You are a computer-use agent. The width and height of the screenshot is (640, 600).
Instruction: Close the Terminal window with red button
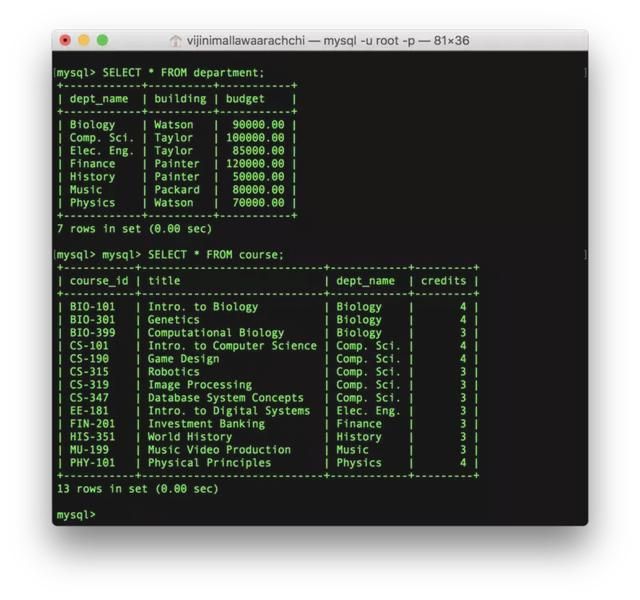(x=66, y=41)
